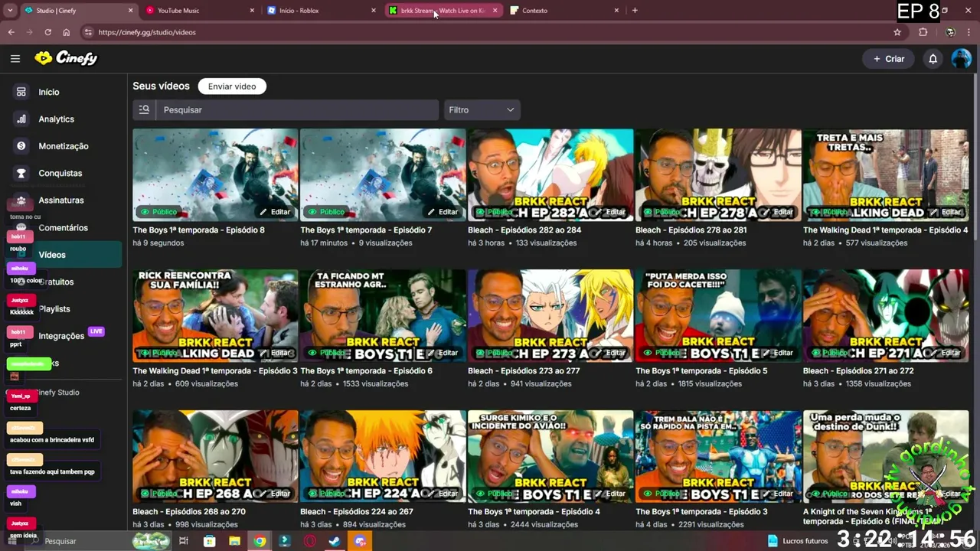Click the Início home icon in sidebar
Screen dimensions: 980x551
(21, 92)
